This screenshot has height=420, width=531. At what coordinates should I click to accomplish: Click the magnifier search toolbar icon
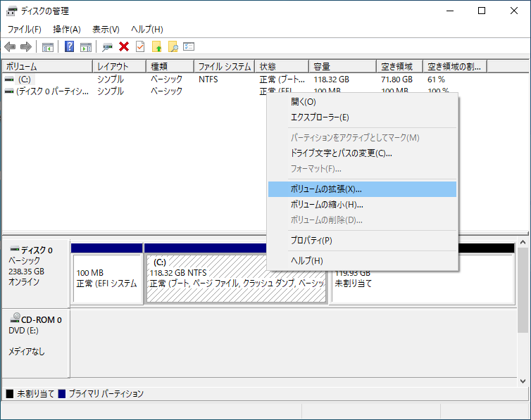pos(173,46)
